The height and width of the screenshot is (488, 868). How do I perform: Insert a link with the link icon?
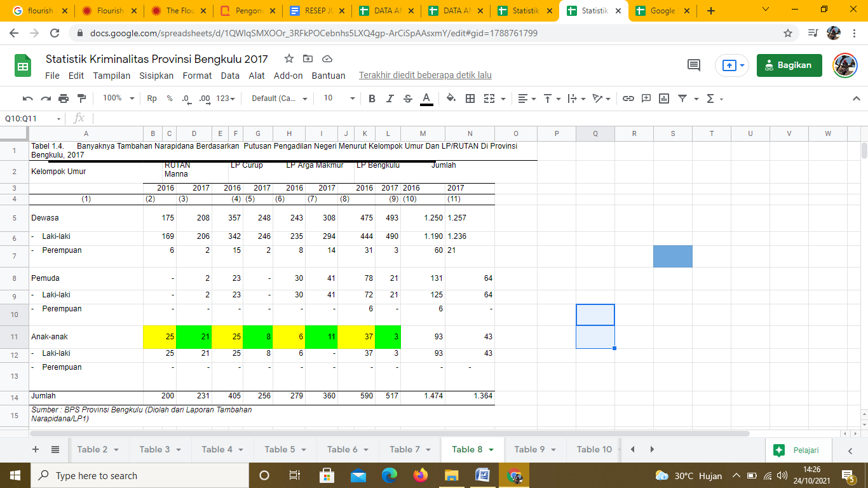click(x=628, y=98)
